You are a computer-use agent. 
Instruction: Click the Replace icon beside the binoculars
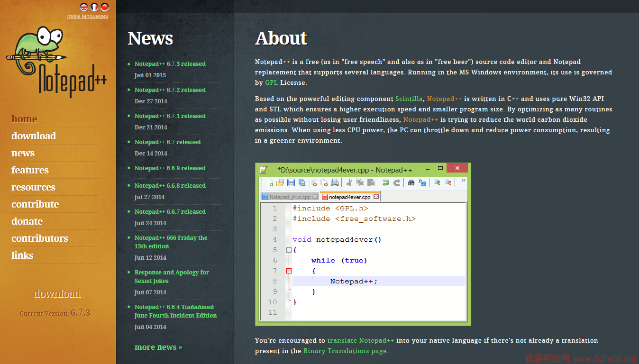pos(422,183)
